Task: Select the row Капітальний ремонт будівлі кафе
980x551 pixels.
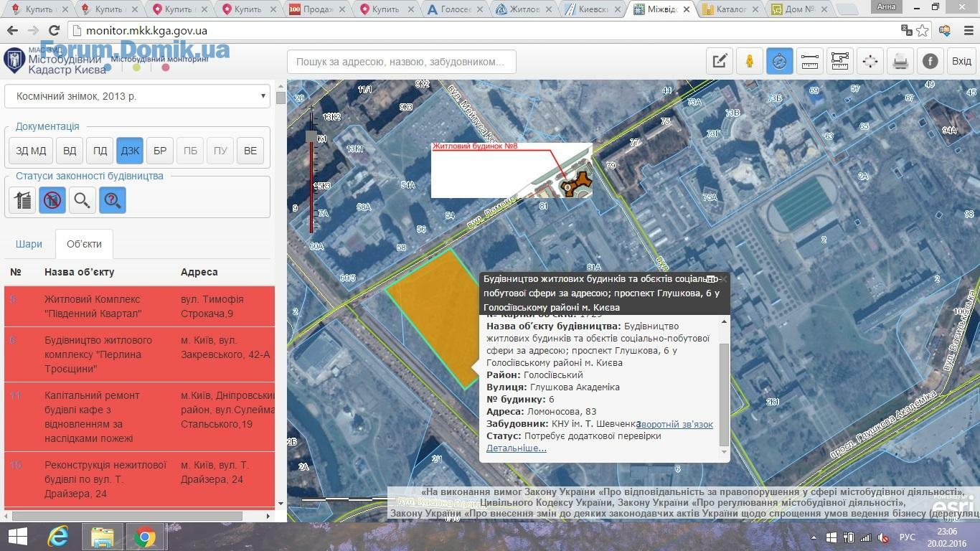Action: coord(140,417)
